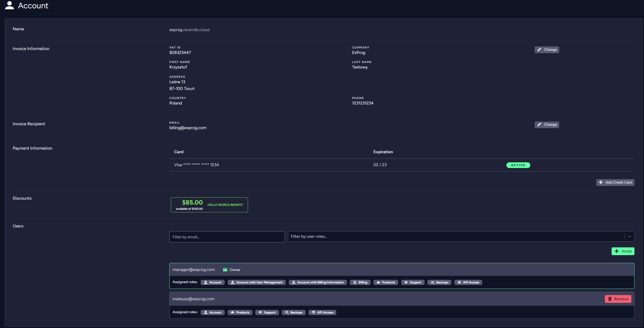Click manager's Account with Billing Information role badge

(x=318, y=282)
